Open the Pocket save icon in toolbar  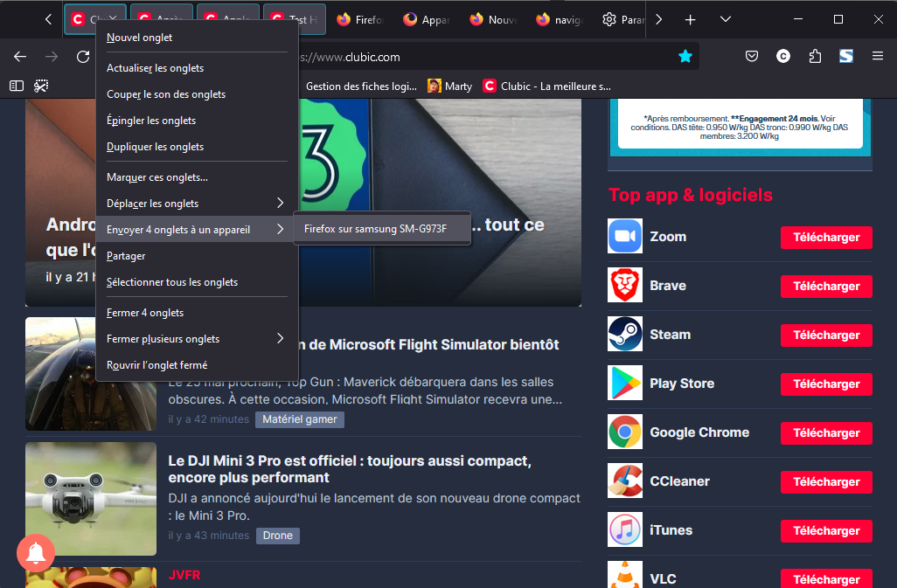pos(752,56)
